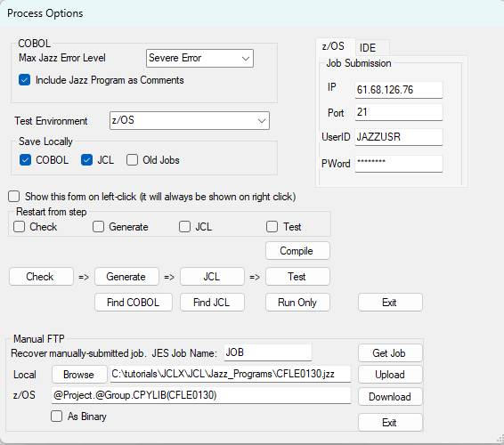Click the Run Only button
This screenshot has height=445, width=504.
pos(297,303)
